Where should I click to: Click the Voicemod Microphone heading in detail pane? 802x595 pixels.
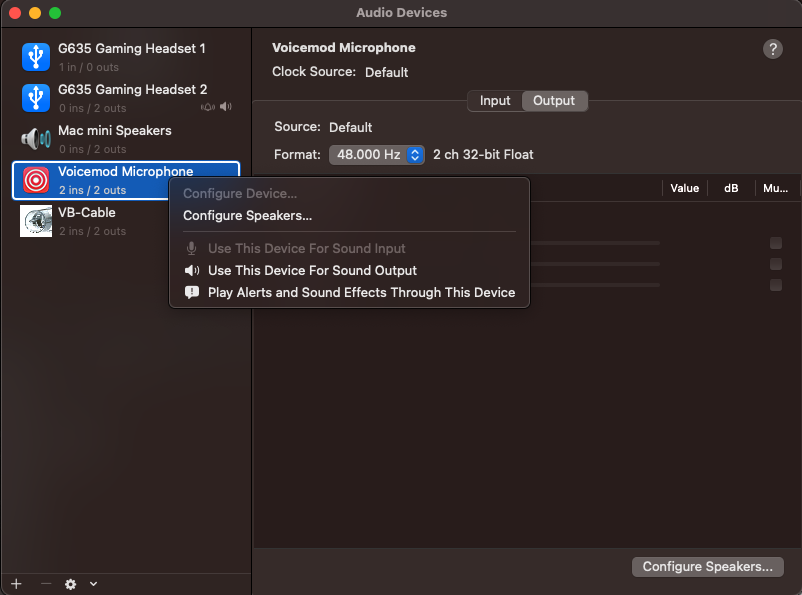344,48
